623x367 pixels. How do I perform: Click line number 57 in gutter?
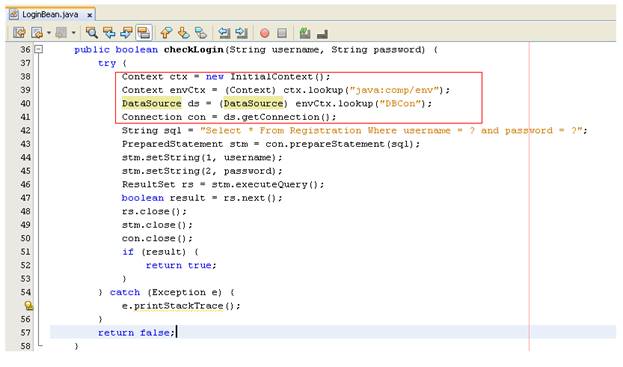(25, 332)
